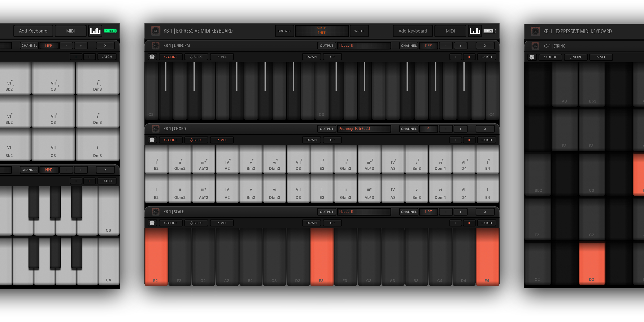Click the logo icon beside KB-1 | SCALE
This screenshot has height=322, width=644.
click(x=156, y=212)
